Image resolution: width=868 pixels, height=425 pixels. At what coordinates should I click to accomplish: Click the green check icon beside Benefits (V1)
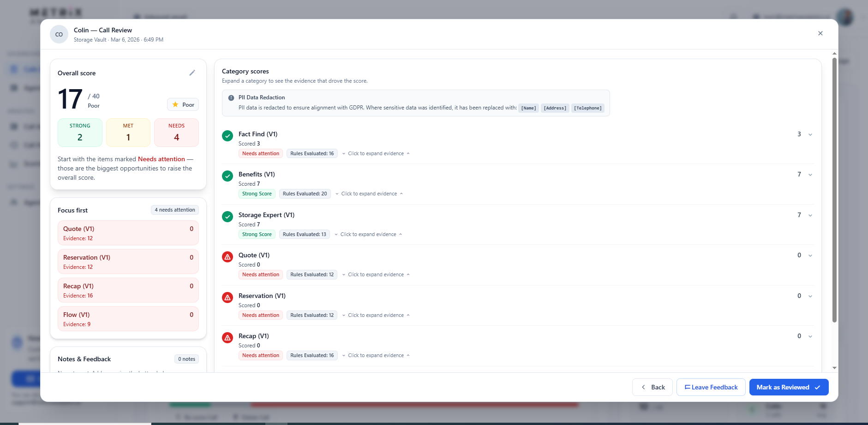pos(227,176)
